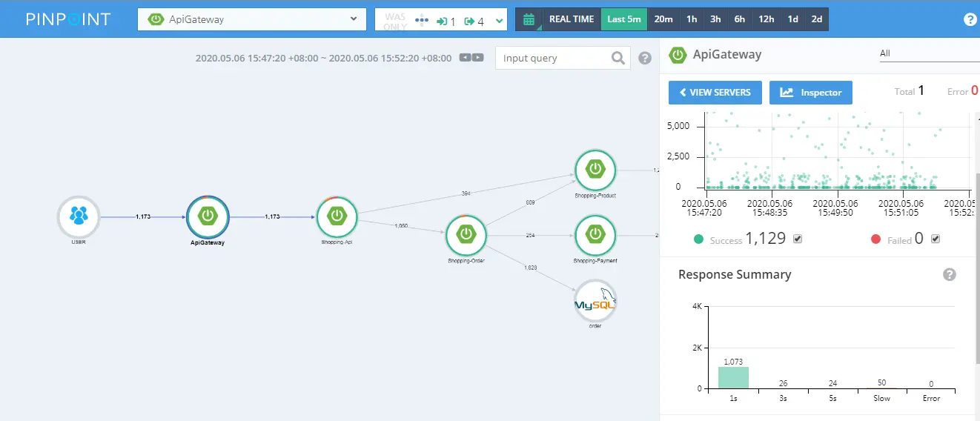Select the 1d time range

[x=793, y=20]
